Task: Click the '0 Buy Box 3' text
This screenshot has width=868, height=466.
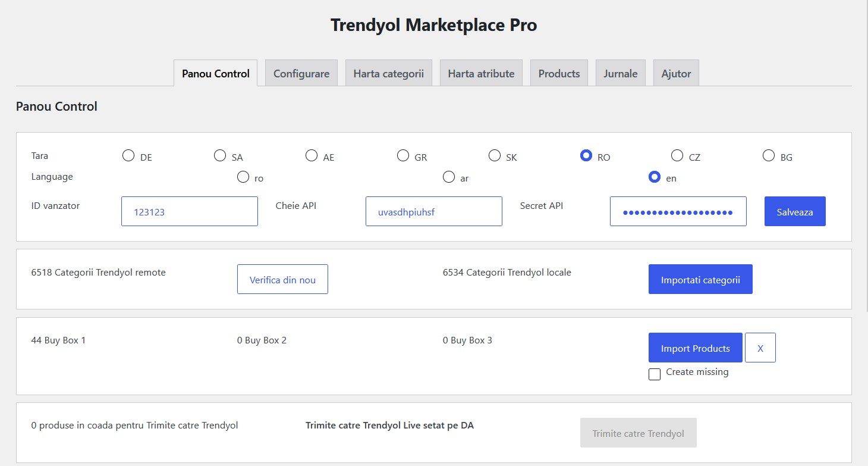Action: (467, 340)
